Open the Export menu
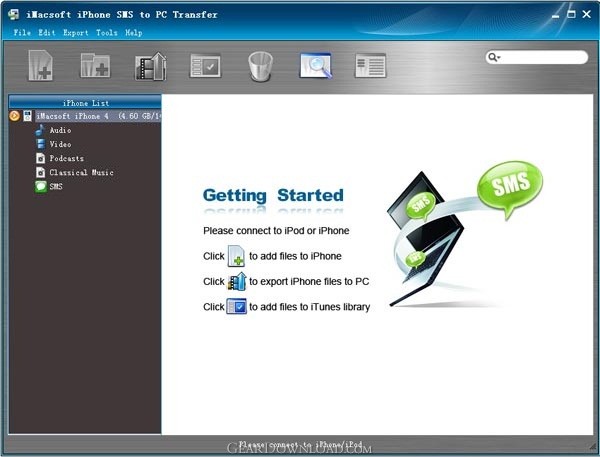 76,33
